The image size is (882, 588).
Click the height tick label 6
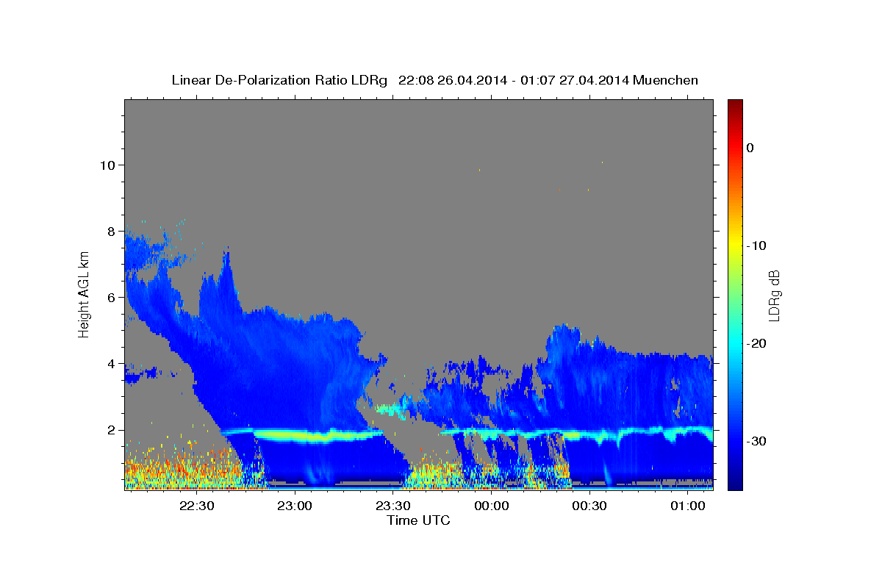(111, 297)
